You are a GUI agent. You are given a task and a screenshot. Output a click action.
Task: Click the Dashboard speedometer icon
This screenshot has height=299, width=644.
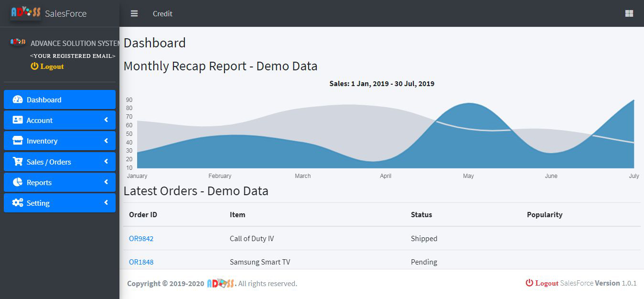point(18,100)
